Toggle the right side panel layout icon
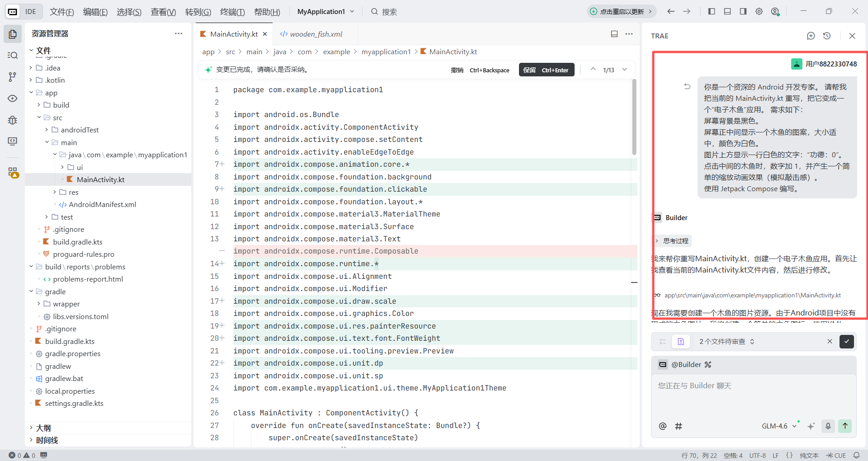The height and width of the screenshot is (461, 868). 743,11
